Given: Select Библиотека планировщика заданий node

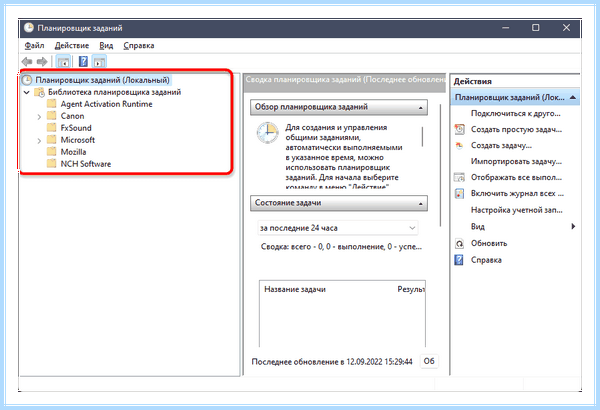Looking at the screenshot, I should click(114, 92).
